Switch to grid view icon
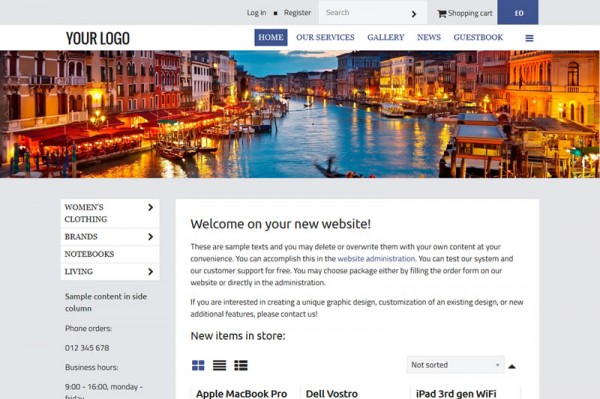The image size is (600, 399). pyautogui.click(x=198, y=365)
